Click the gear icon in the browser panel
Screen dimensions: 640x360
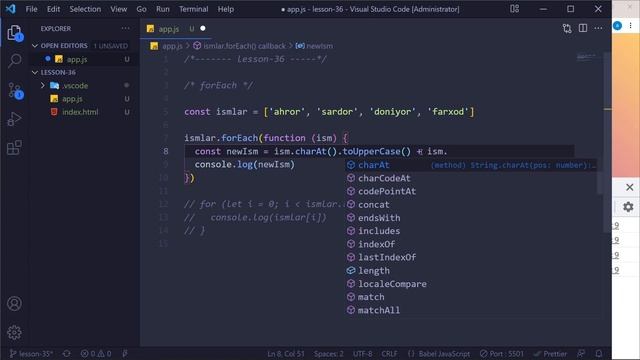click(628, 207)
